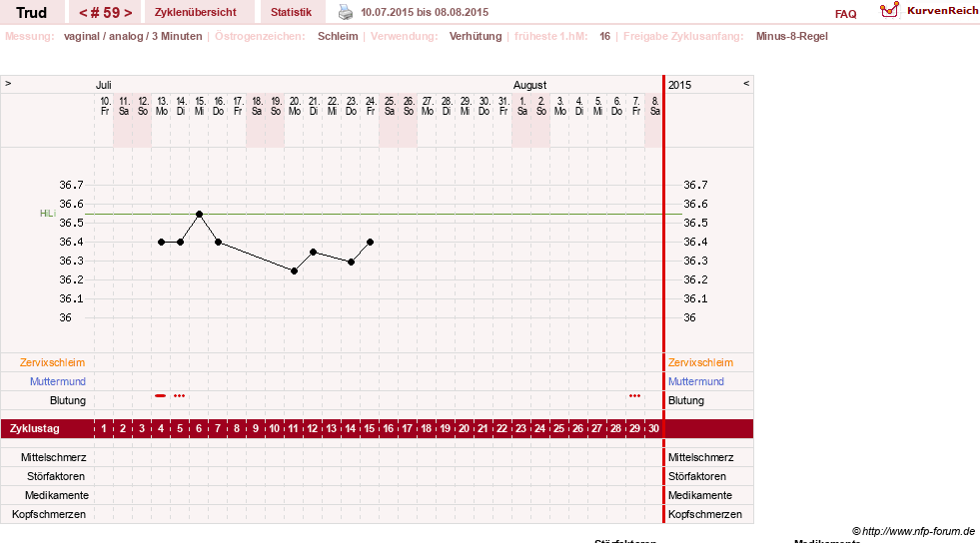
Task: Click the temperature point on cycle day 11
Action: click(x=295, y=271)
